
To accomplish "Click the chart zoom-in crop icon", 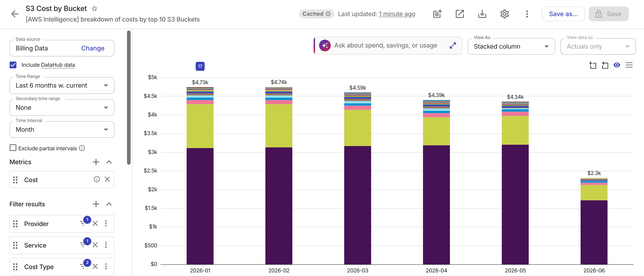I will [x=592, y=65].
